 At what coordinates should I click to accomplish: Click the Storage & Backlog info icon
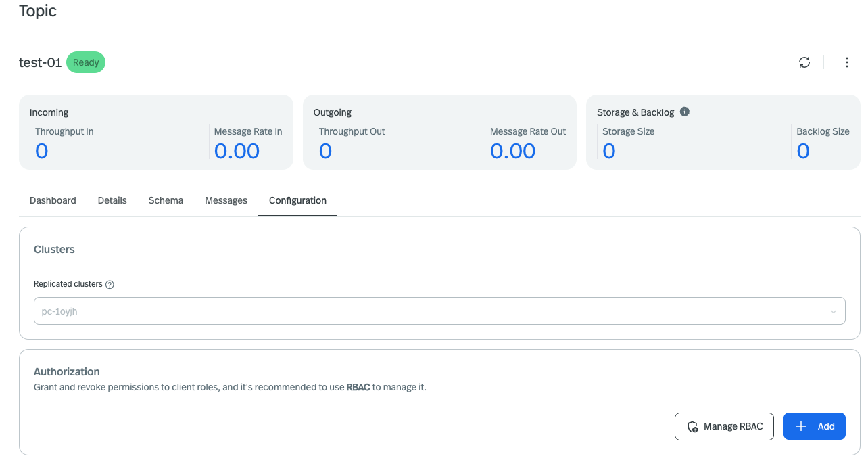click(684, 112)
